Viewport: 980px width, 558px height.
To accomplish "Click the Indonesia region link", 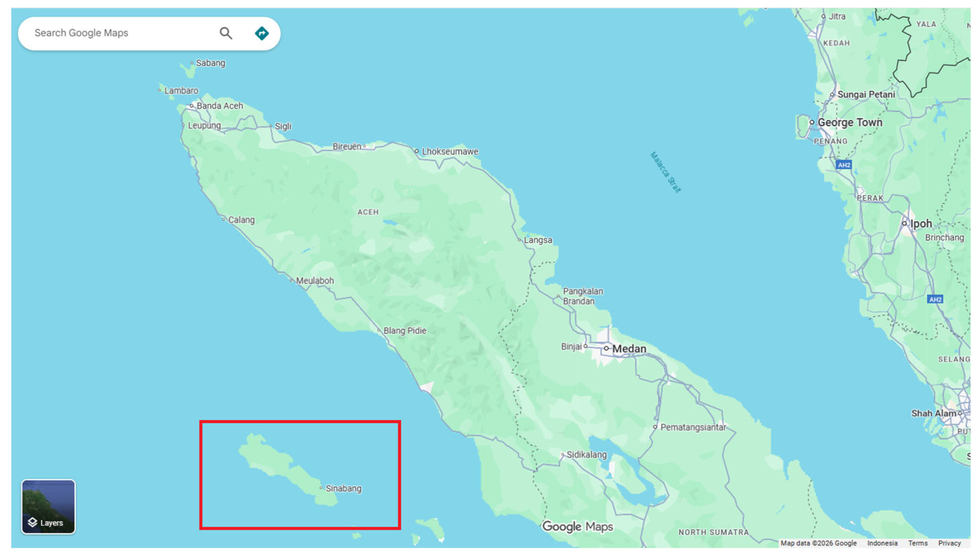I will 882,543.
